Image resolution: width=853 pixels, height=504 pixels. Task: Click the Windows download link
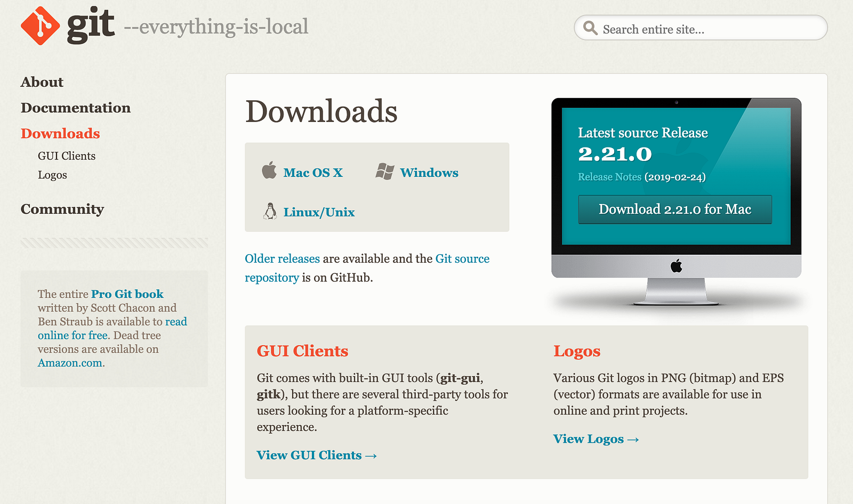click(429, 173)
